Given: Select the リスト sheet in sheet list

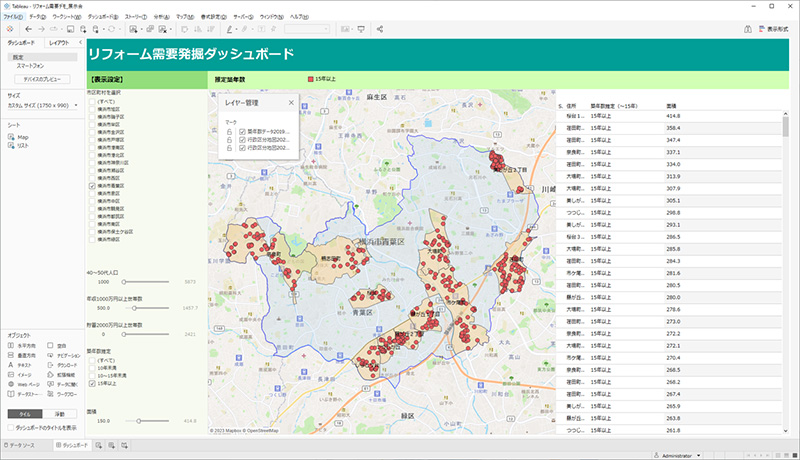Looking at the screenshot, I should [18, 146].
